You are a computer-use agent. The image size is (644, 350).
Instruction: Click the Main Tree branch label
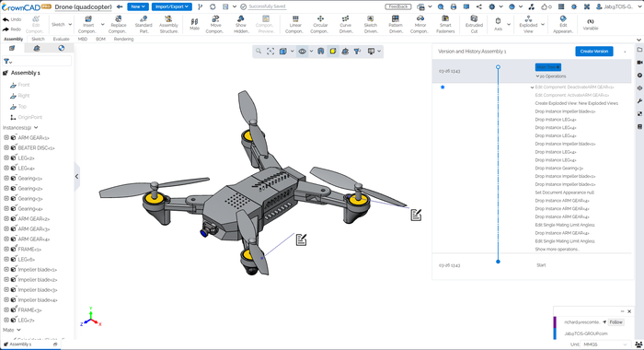548,67
